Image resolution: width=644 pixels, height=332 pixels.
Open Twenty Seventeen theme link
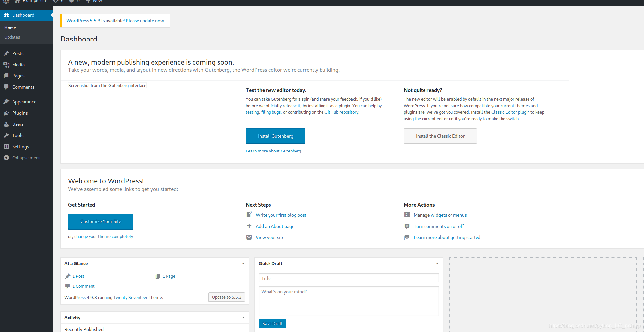(131, 297)
